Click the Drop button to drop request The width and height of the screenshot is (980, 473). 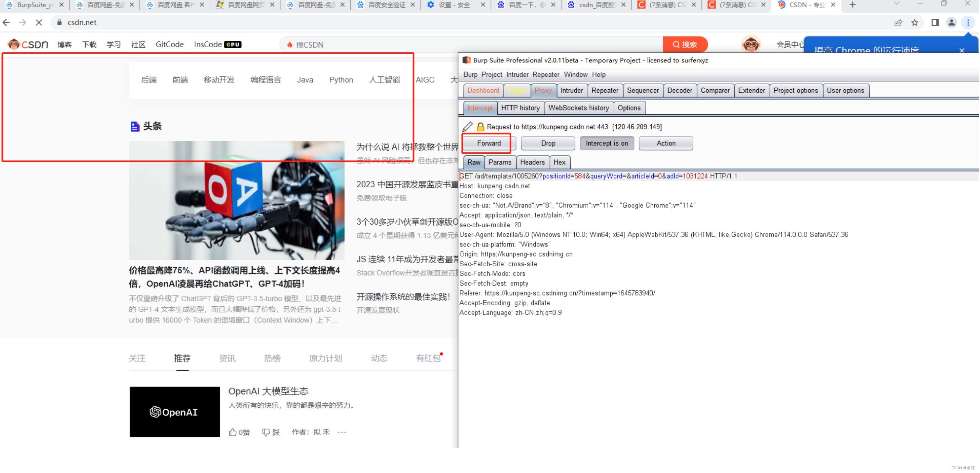[x=547, y=143]
